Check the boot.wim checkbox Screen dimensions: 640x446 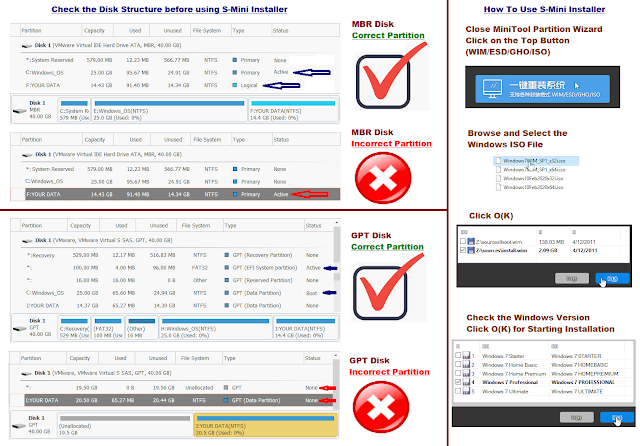click(462, 241)
